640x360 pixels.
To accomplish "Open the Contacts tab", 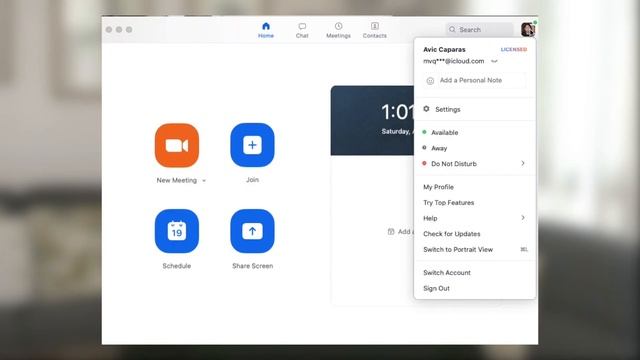I will 375,30.
